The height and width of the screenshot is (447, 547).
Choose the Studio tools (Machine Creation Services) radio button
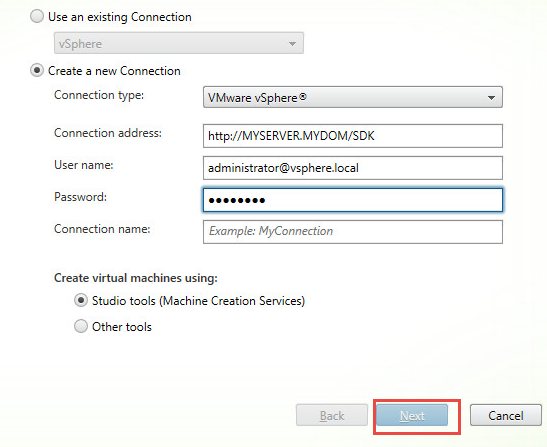click(81, 300)
